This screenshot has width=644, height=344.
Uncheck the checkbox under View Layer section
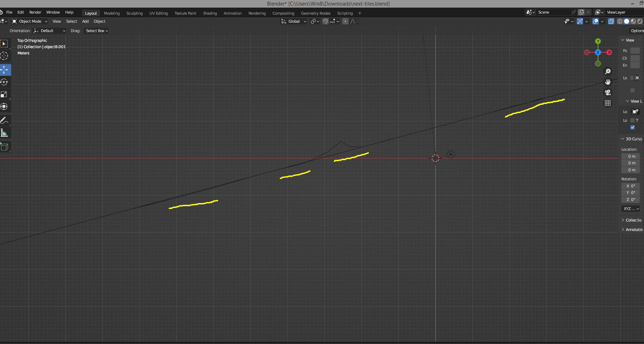[x=632, y=127]
